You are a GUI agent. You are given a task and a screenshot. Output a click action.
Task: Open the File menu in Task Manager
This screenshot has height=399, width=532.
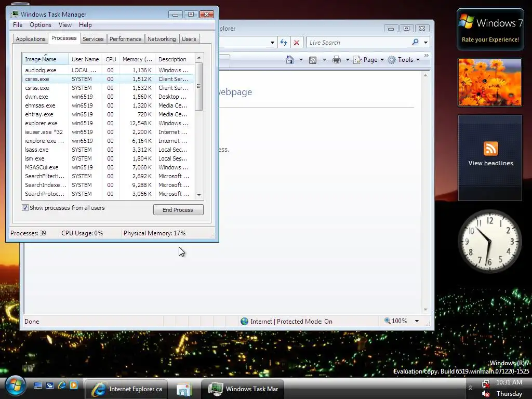click(18, 25)
